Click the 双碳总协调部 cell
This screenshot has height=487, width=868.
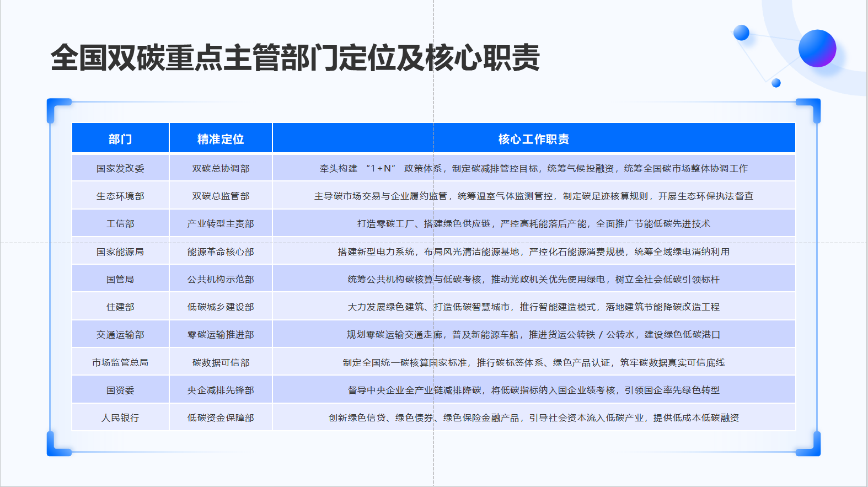tap(221, 168)
